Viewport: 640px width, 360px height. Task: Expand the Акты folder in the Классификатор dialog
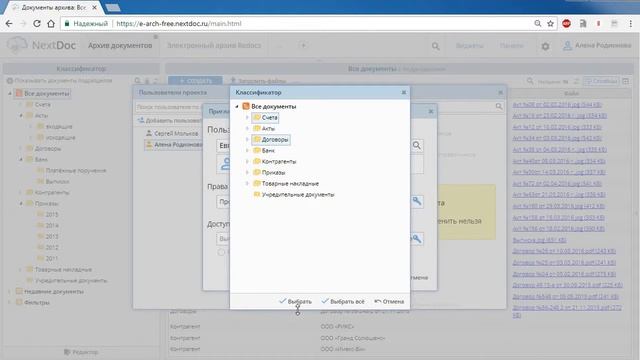(x=247, y=128)
